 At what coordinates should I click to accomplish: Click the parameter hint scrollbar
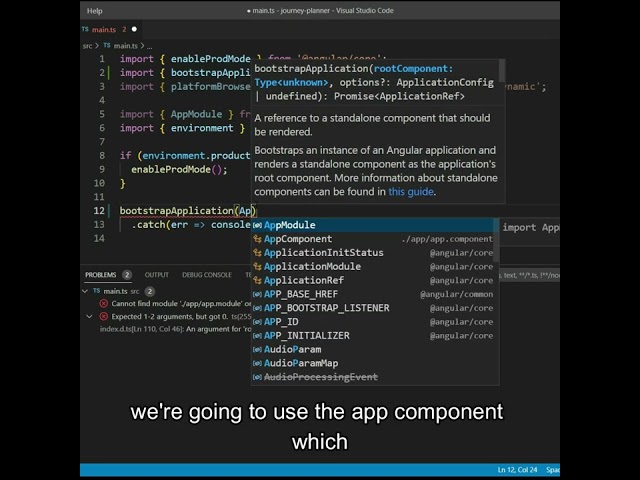[502, 71]
